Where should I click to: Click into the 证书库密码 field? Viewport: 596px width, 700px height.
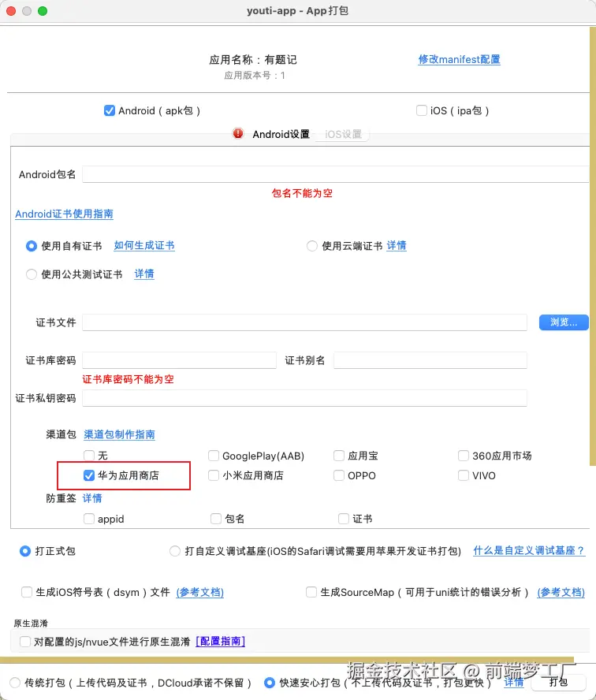[x=179, y=360]
